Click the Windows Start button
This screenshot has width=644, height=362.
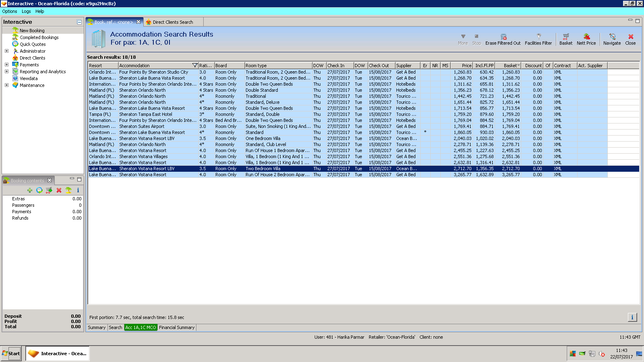[11, 354]
